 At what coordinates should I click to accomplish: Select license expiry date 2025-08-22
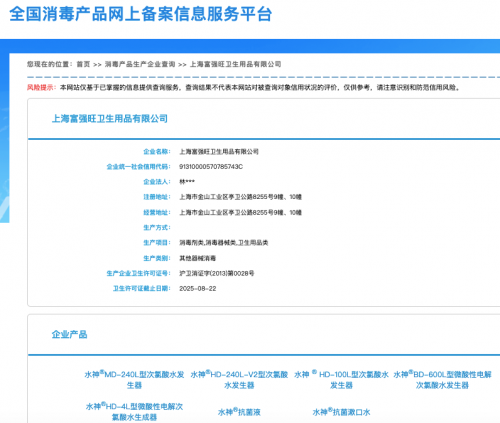(x=198, y=289)
